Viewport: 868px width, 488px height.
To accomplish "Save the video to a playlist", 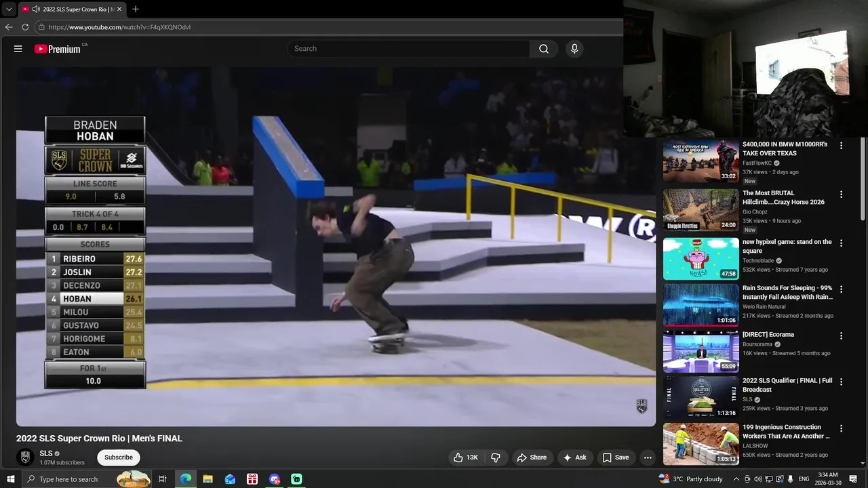I will (616, 457).
